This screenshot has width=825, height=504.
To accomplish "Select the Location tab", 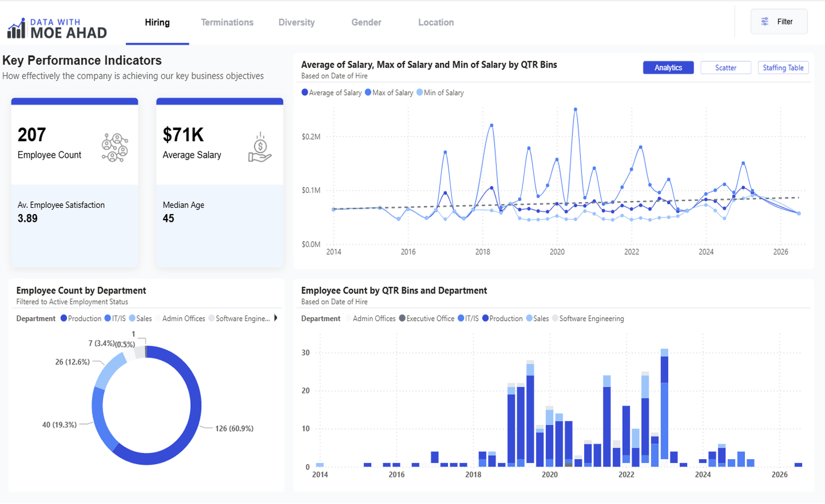I will (436, 23).
